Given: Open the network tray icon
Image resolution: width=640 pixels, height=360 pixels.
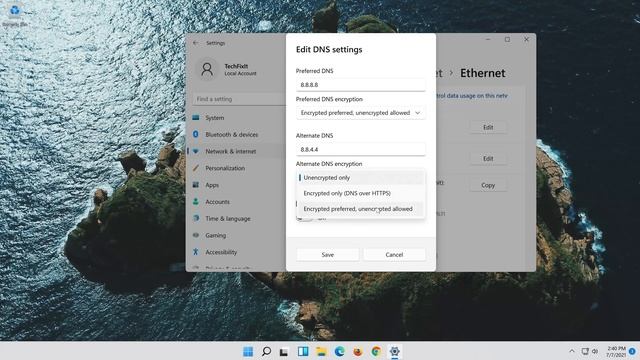Looking at the screenshot, I should click(x=585, y=351).
